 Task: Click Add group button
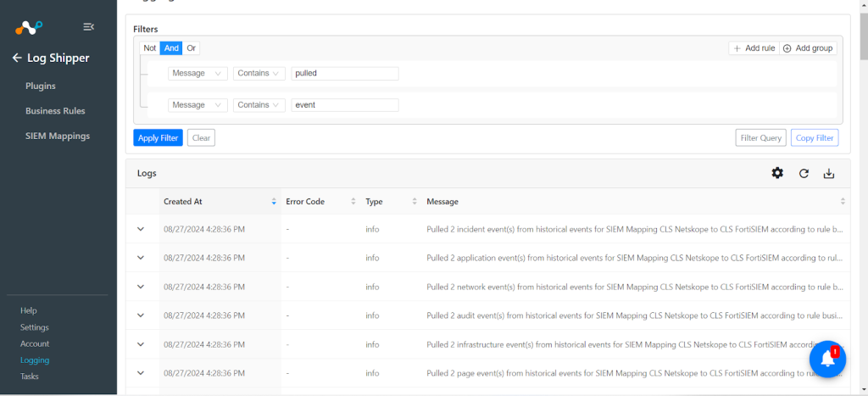pyautogui.click(x=808, y=48)
